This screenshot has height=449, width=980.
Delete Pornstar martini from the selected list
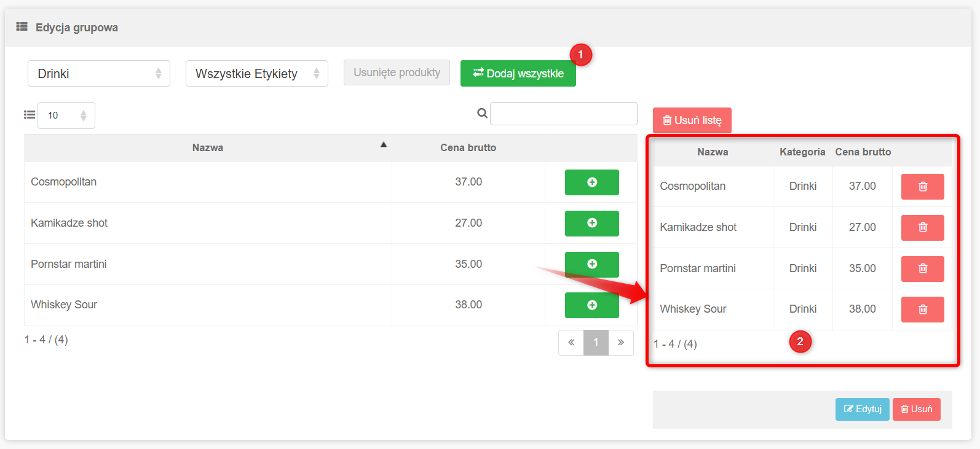coord(922,269)
